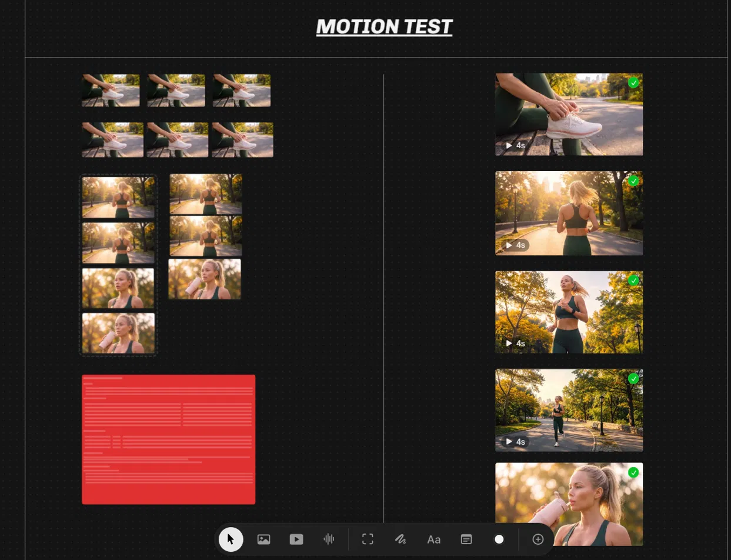Open the large shoe-tying video card
Viewport: 731px width, 560px height.
pyautogui.click(x=569, y=114)
